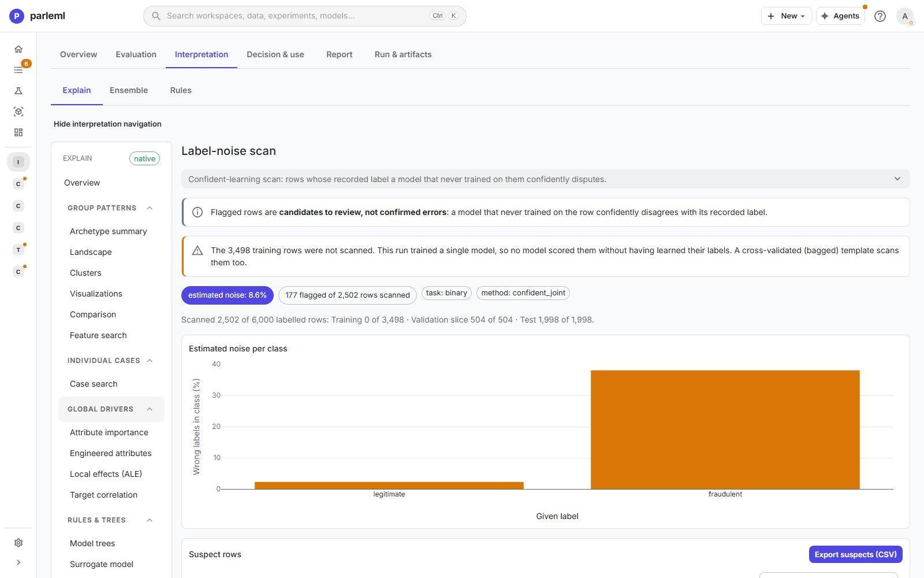The height and width of the screenshot is (578, 924).
Task: Open Case search in navigation
Action: coord(94,384)
